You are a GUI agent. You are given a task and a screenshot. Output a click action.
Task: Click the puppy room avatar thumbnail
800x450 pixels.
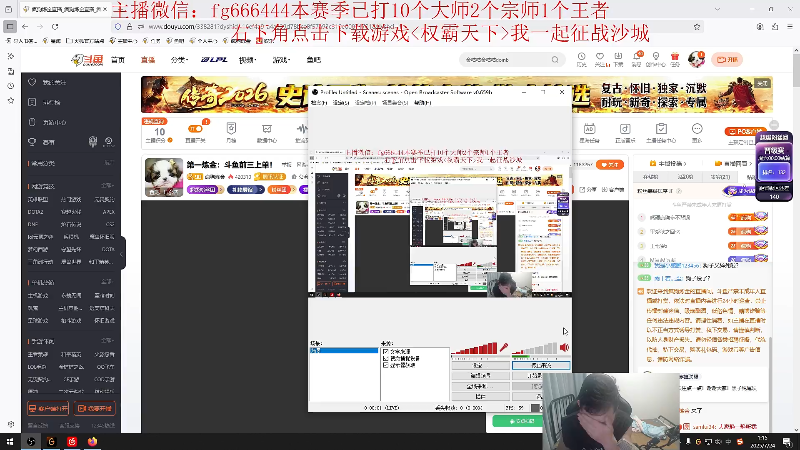pyautogui.click(x=163, y=177)
